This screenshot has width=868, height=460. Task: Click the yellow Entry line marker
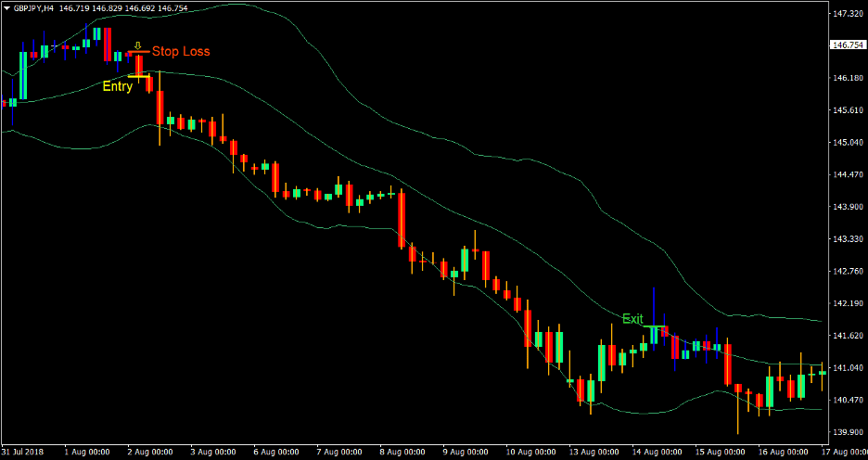point(138,76)
